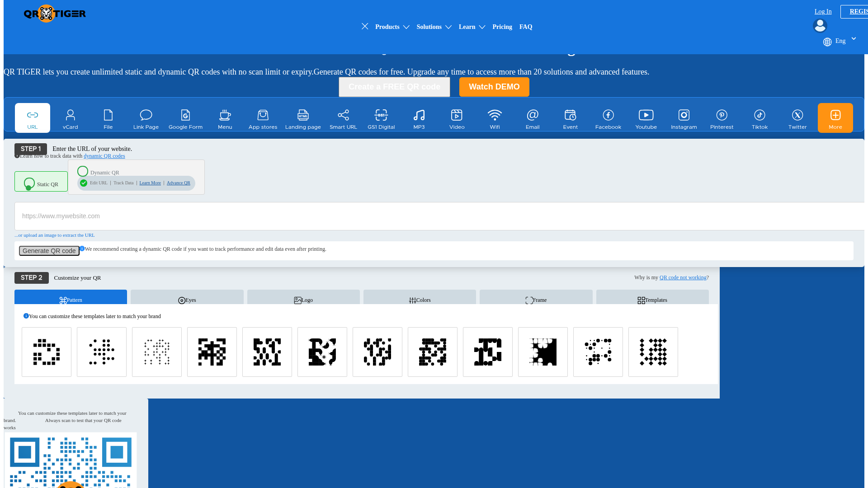
Task: Close the navigation menu X icon
Action: point(365,26)
